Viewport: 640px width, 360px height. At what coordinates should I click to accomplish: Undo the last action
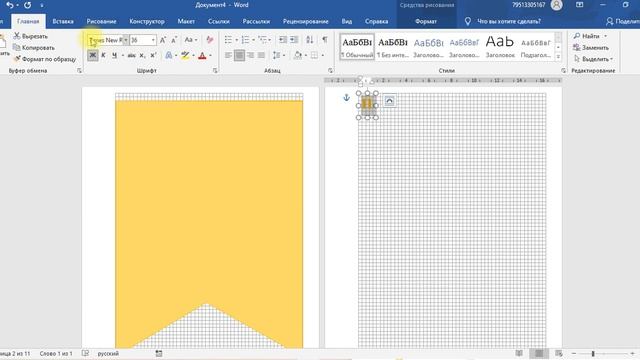pos(10,5)
